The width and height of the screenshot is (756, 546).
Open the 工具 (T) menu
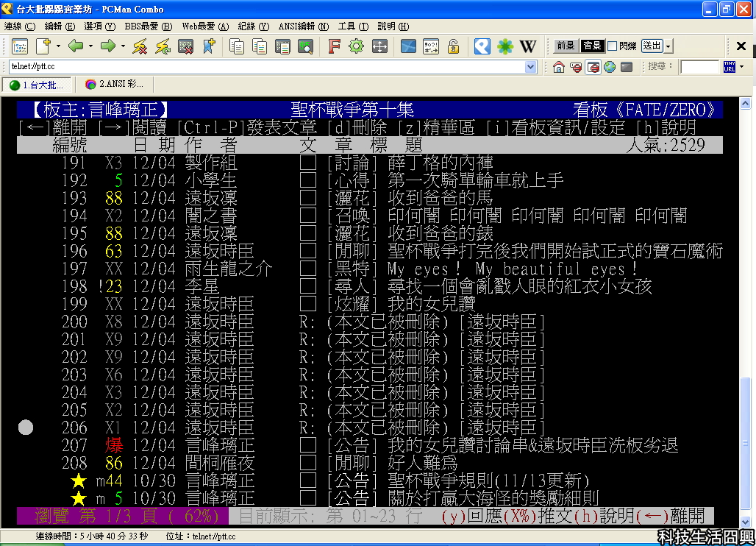[x=353, y=26]
